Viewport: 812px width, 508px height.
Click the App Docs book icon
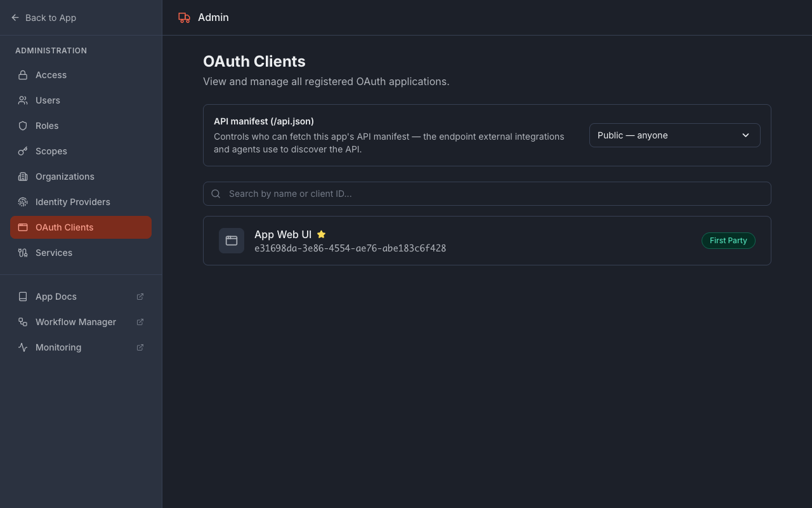(23, 297)
